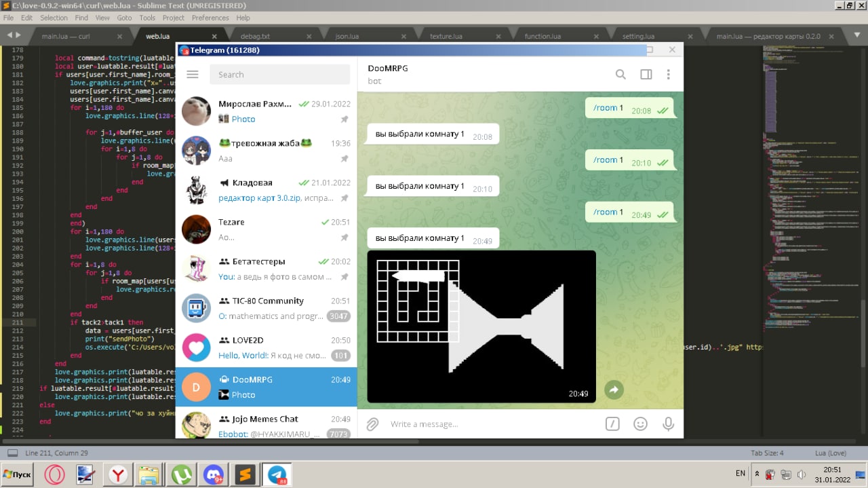868x488 pixels.
Task: Open the bot's map photo
Action: (x=481, y=326)
